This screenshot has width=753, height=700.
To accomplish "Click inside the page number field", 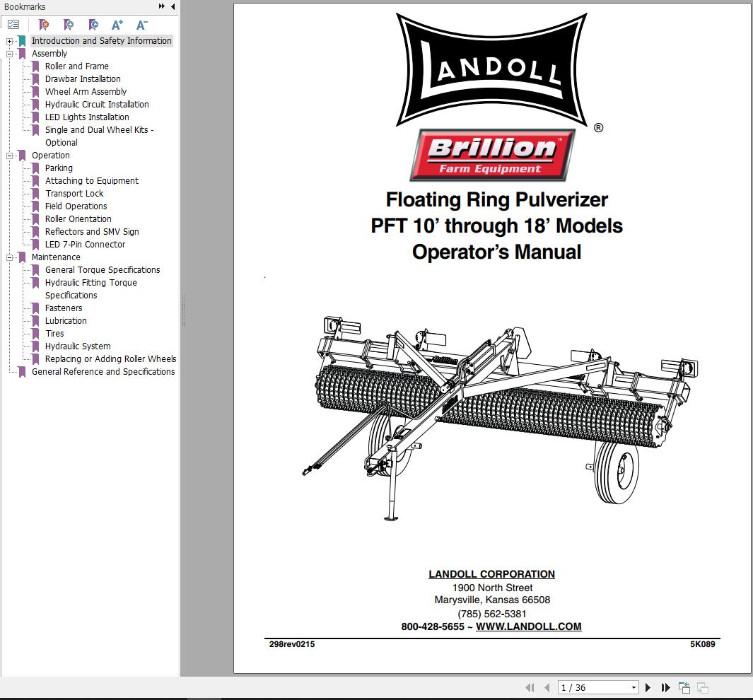I will click(x=587, y=687).
